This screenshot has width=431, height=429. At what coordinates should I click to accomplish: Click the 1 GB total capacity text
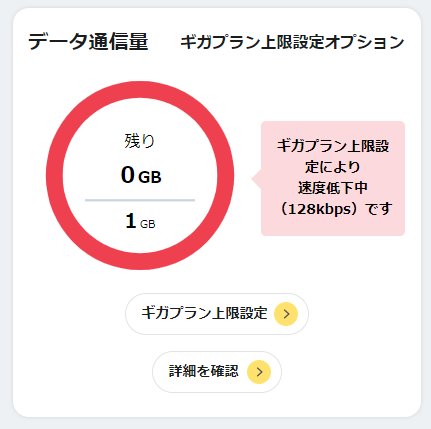tap(140, 221)
